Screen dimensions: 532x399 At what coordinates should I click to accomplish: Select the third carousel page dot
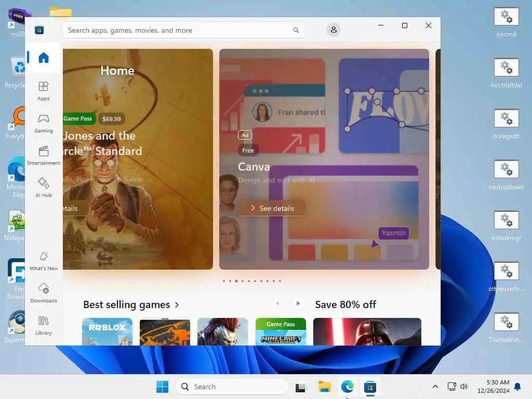pos(236,281)
